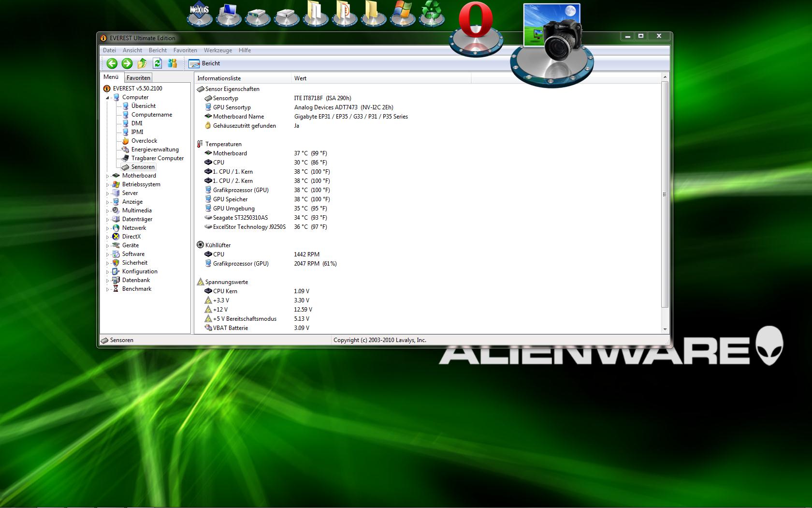Expand the DirectX tree node
Viewport: 812px width, 508px height.
(x=107, y=237)
